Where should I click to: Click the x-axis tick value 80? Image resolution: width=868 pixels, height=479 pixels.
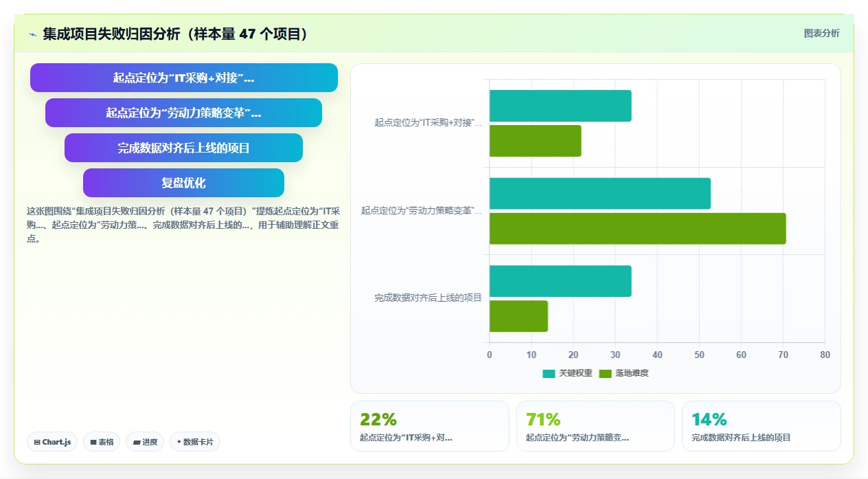click(x=825, y=355)
